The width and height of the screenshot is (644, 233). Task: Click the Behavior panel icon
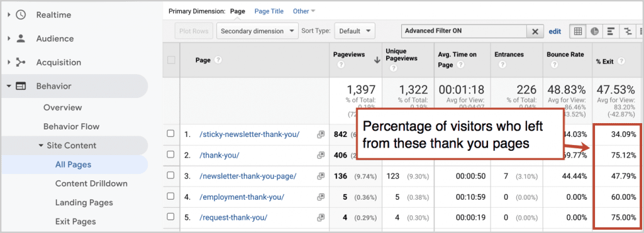pyautogui.click(x=21, y=86)
